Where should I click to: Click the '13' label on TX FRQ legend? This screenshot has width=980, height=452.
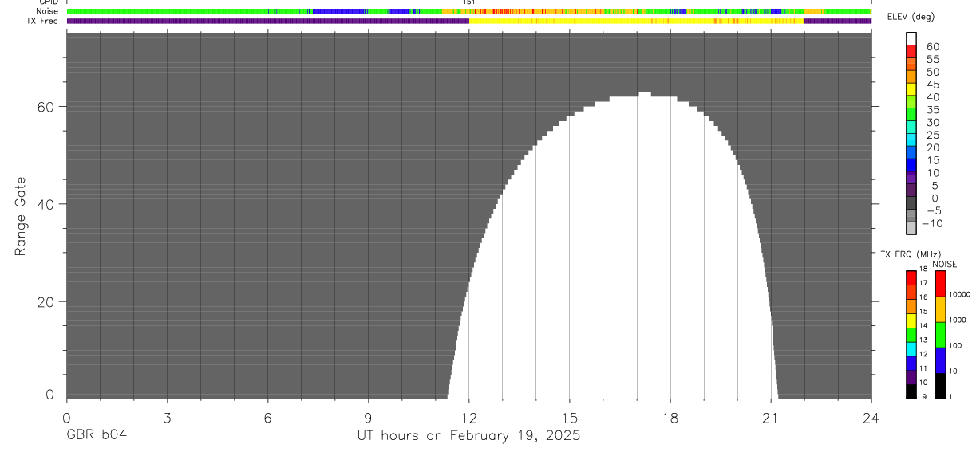(x=923, y=340)
